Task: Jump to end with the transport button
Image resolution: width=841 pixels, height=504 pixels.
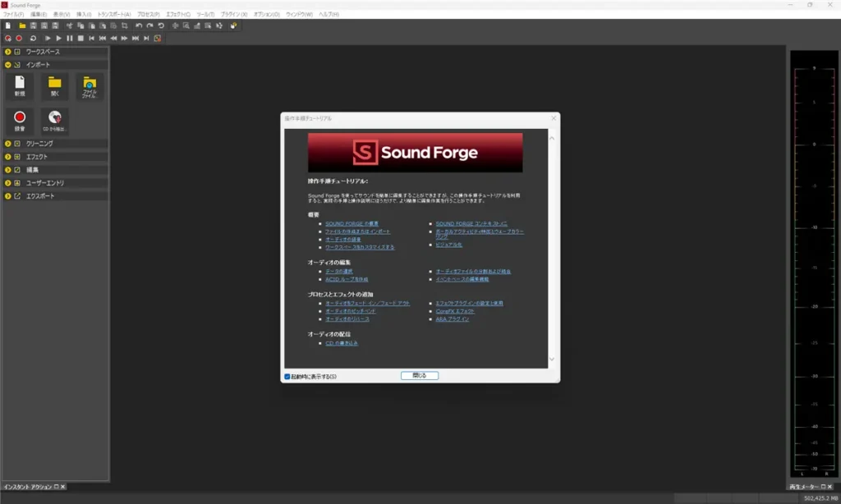Action: click(146, 38)
